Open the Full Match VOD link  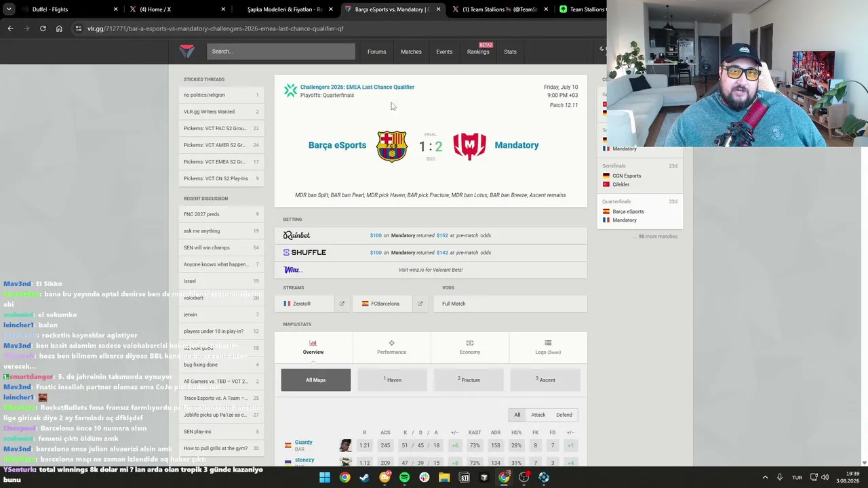(x=511, y=304)
